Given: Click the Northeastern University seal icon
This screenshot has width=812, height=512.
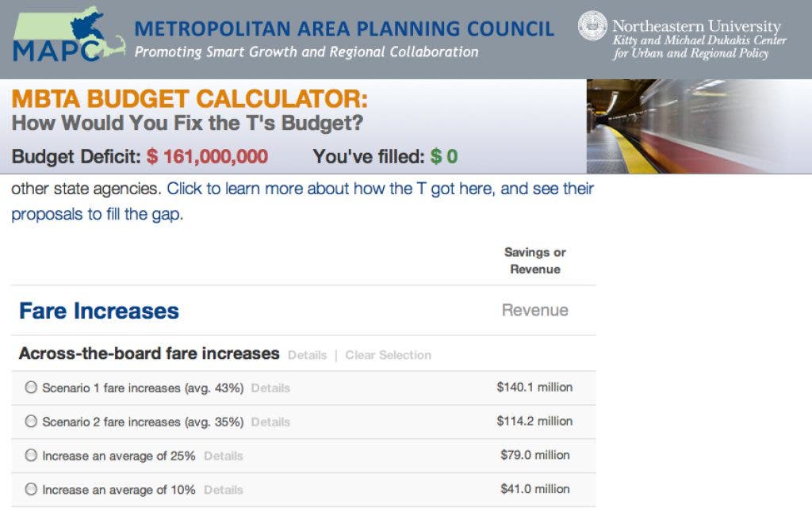Looking at the screenshot, I should tap(592, 25).
